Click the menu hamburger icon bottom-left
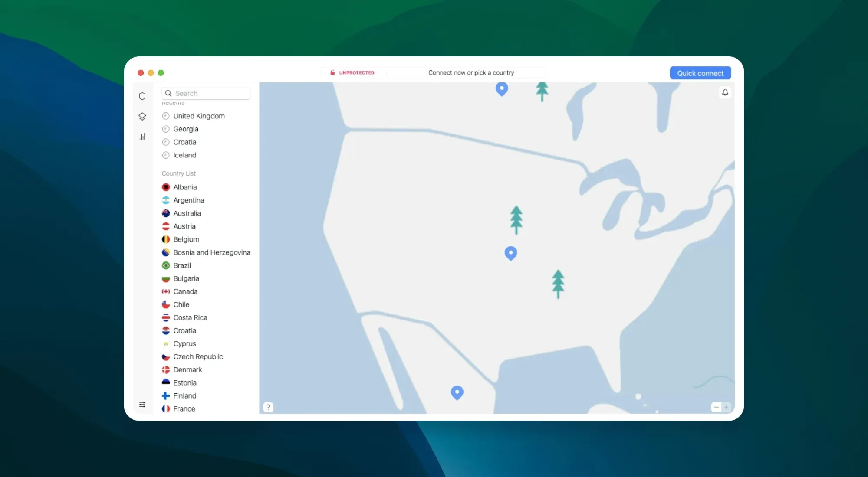868x477 pixels. coord(141,404)
